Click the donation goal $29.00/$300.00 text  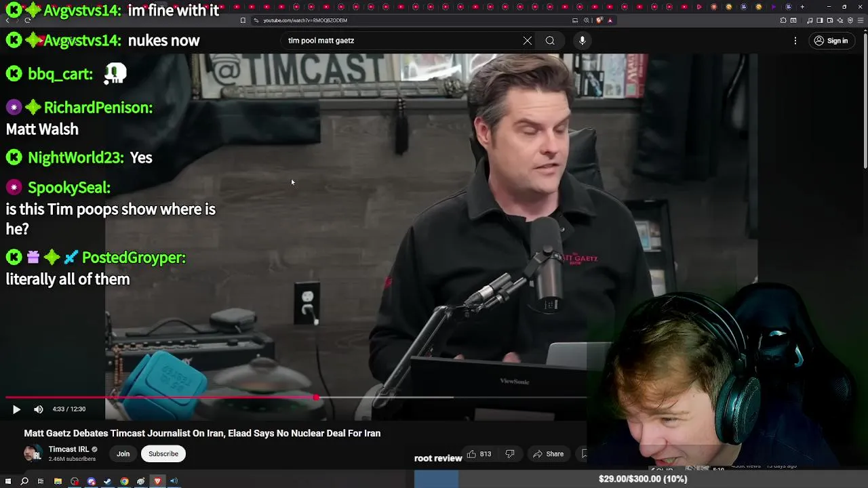coord(643,479)
